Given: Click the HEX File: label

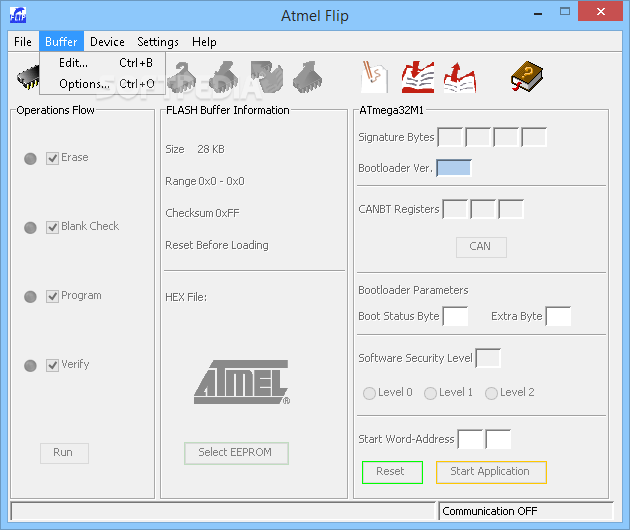Looking at the screenshot, I should click(x=186, y=297).
